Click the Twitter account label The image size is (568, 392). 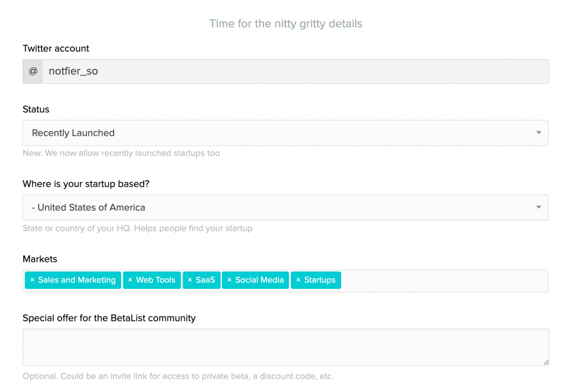point(56,48)
